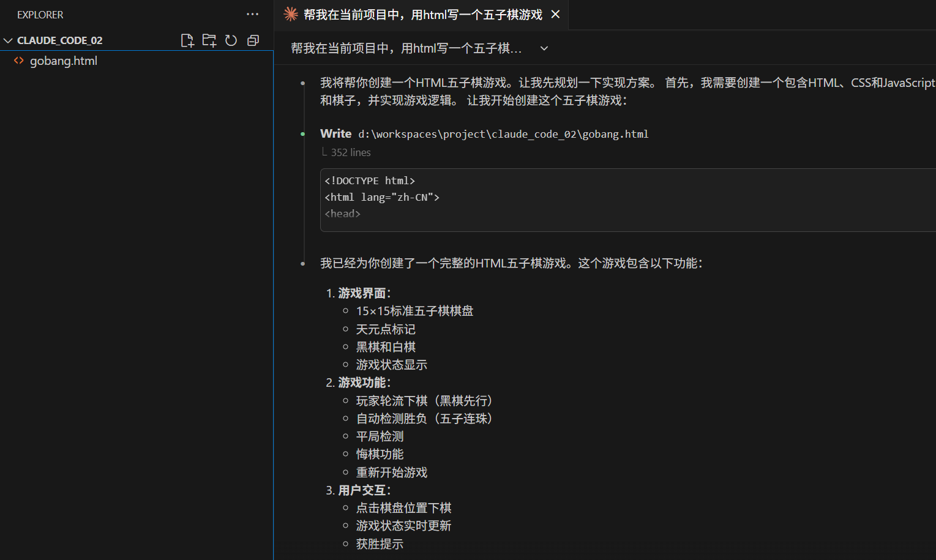Open the conversation title dropdown
The width and height of the screenshot is (936, 560).
click(544, 48)
